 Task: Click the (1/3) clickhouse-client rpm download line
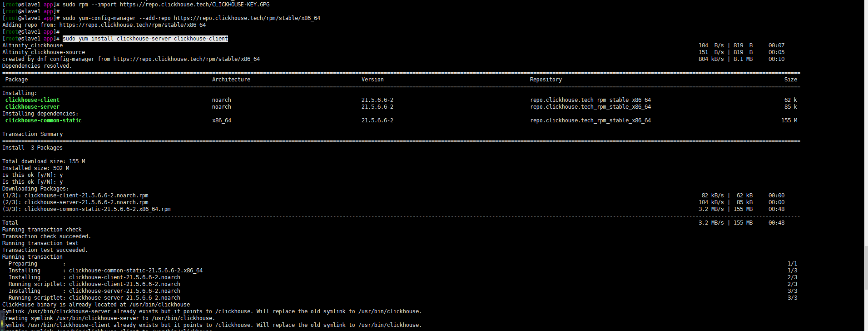tap(75, 196)
